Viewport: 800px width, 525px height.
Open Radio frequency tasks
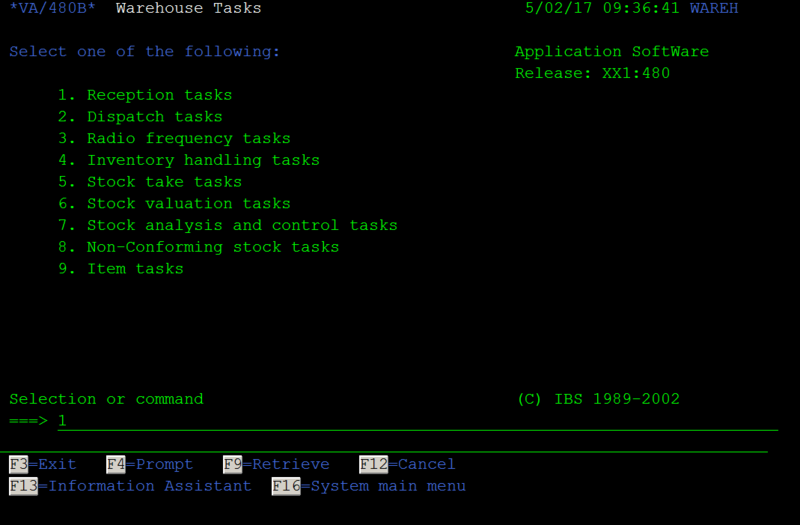(174, 139)
